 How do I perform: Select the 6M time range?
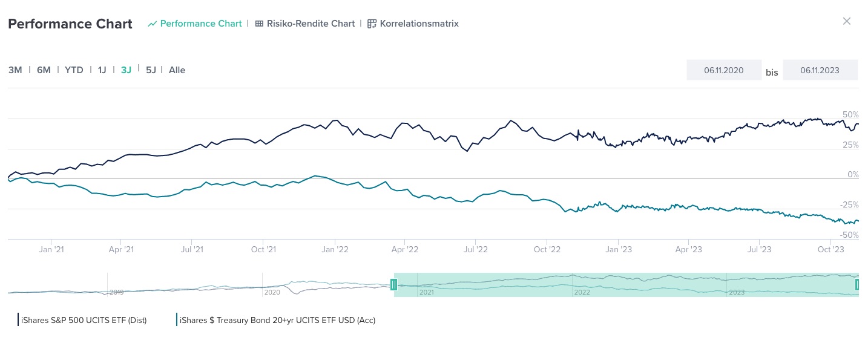pos(44,70)
